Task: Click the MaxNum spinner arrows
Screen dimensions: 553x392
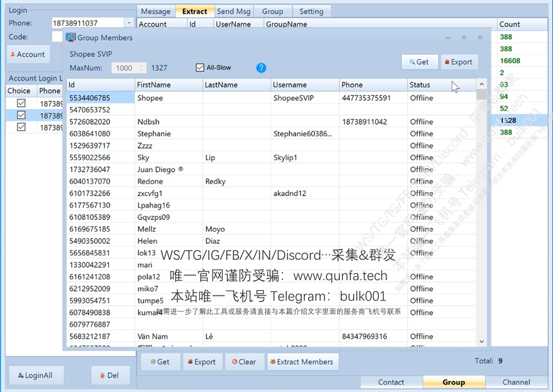Action: (141, 68)
